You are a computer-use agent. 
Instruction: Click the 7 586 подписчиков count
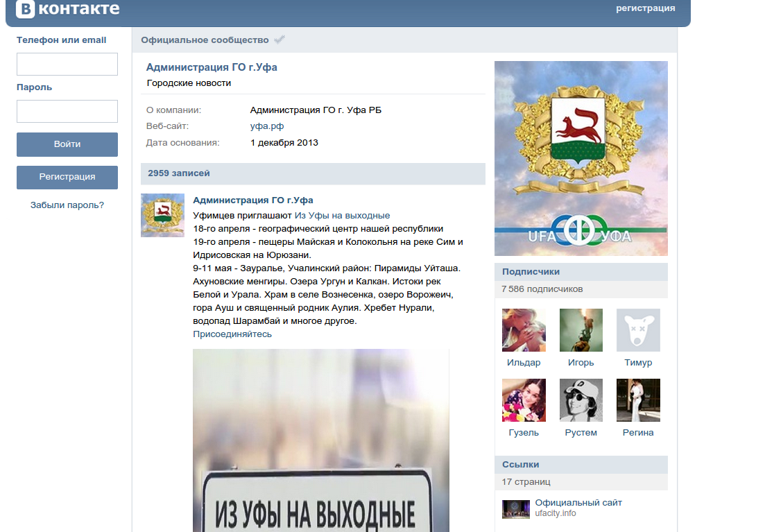click(542, 289)
